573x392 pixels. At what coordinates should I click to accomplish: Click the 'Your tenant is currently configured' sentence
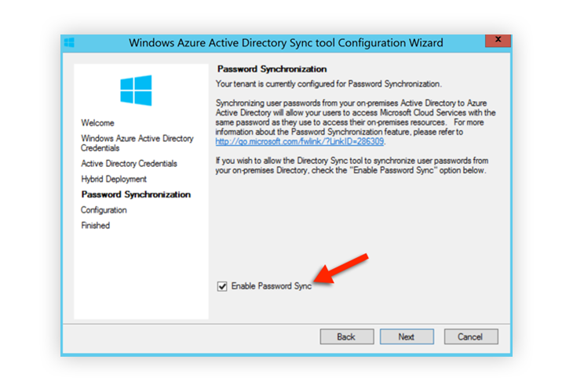pyautogui.click(x=329, y=84)
